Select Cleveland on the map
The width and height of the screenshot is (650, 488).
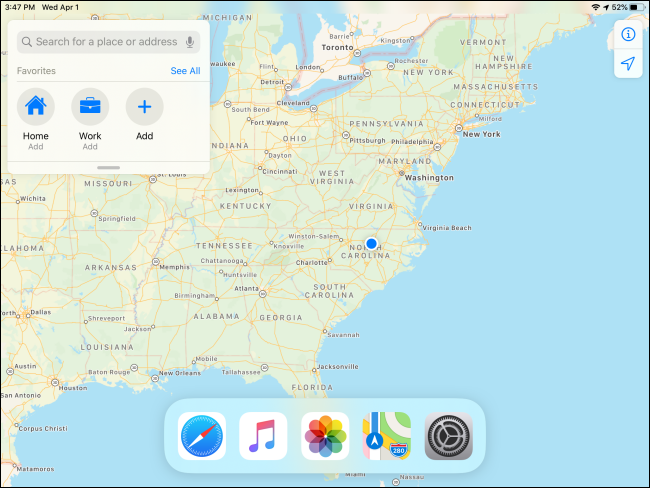click(x=293, y=103)
